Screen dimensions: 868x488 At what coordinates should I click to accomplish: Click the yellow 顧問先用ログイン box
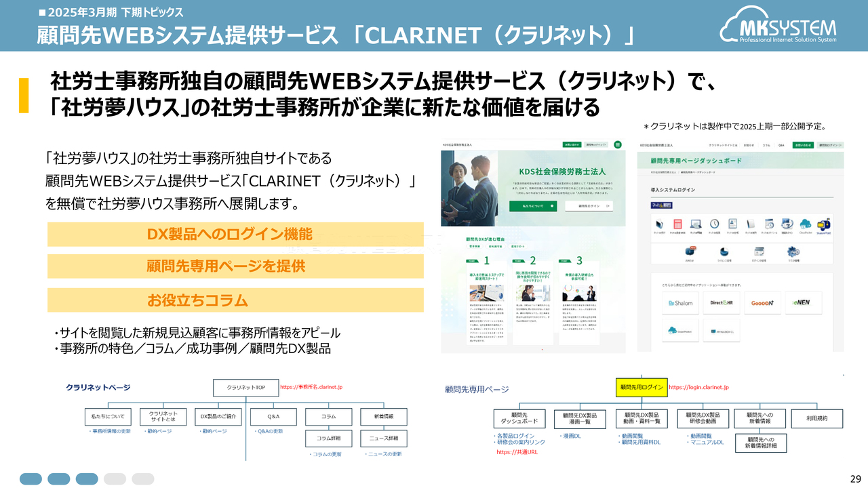point(642,388)
